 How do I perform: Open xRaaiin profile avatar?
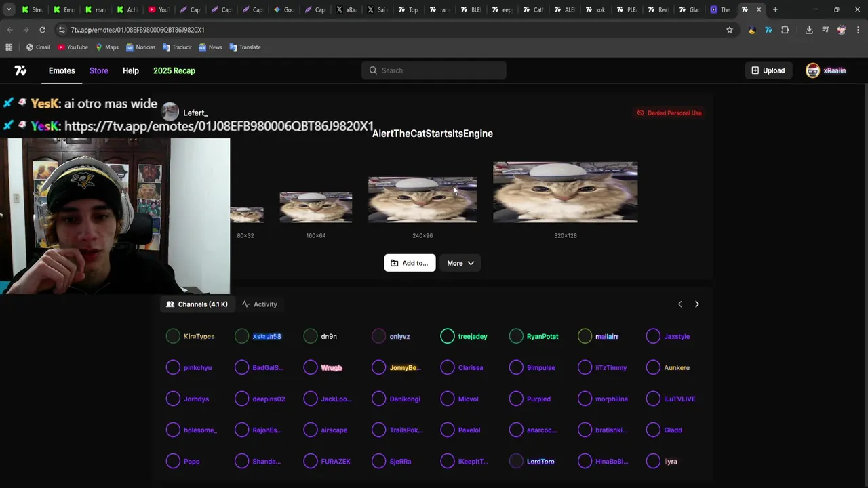pos(812,70)
